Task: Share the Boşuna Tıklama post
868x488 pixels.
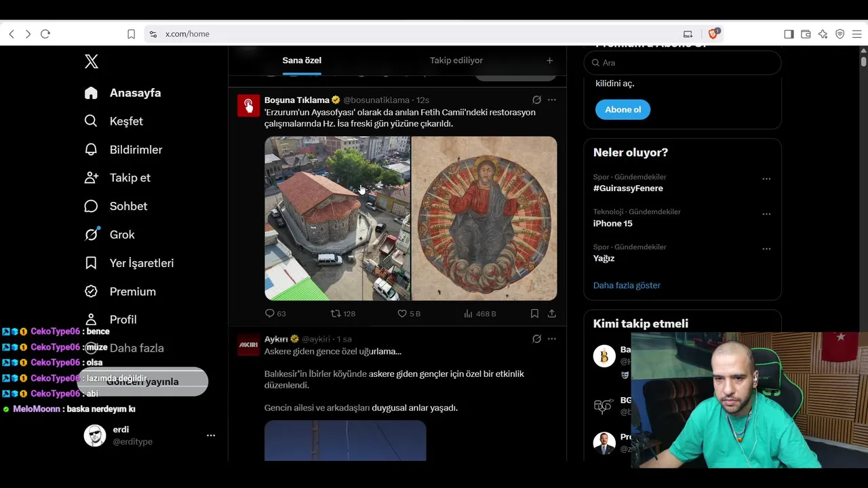Action: pos(552,313)
